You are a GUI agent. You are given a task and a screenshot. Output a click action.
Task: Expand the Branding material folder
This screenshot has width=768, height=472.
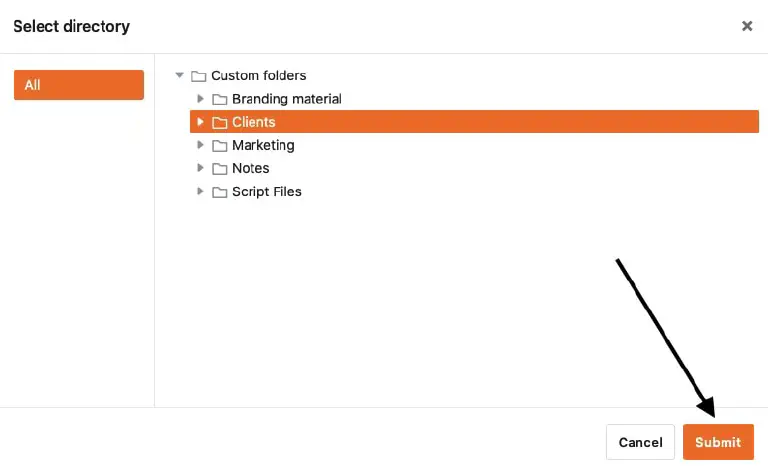click(200, 99)
